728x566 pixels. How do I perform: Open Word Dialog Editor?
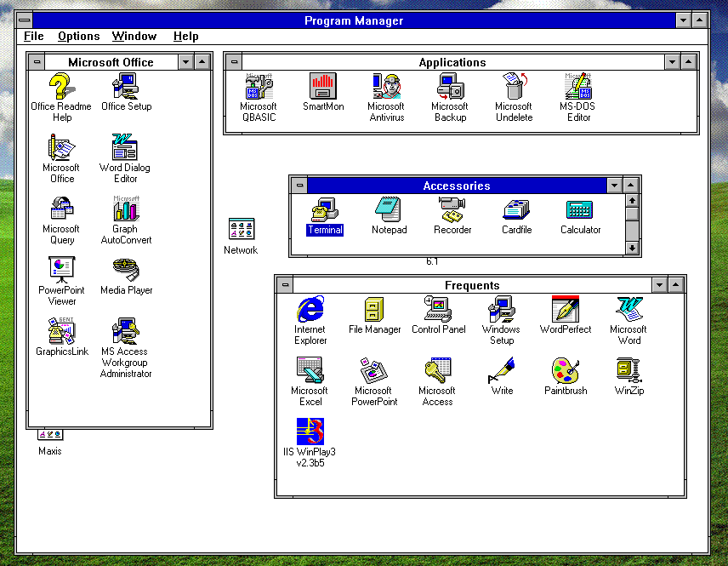(x=125, y=148)
